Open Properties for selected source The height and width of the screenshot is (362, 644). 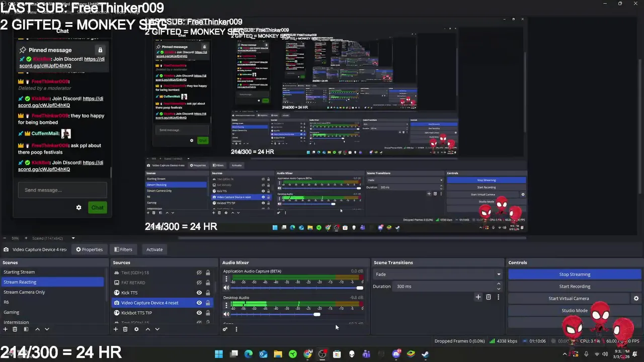point(89,249)
